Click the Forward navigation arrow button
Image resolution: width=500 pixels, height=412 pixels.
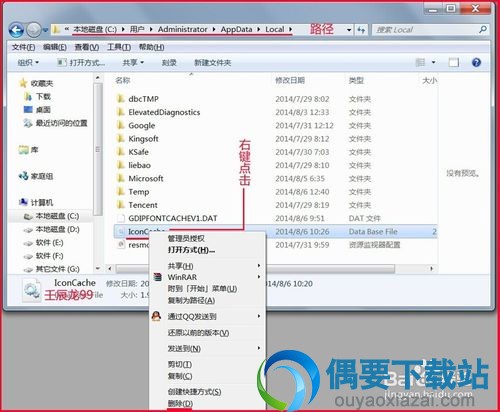coord(33,30)
